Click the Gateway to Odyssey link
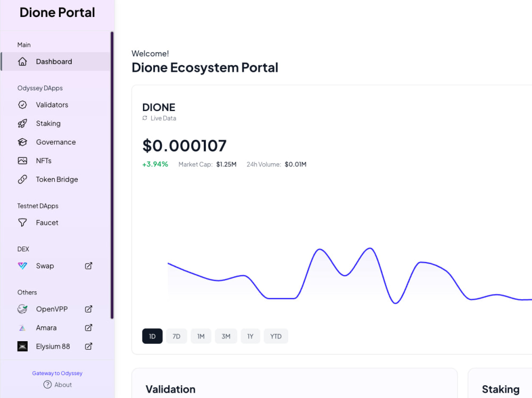Screen dimensions: 532x398 (x=57, y=373)
